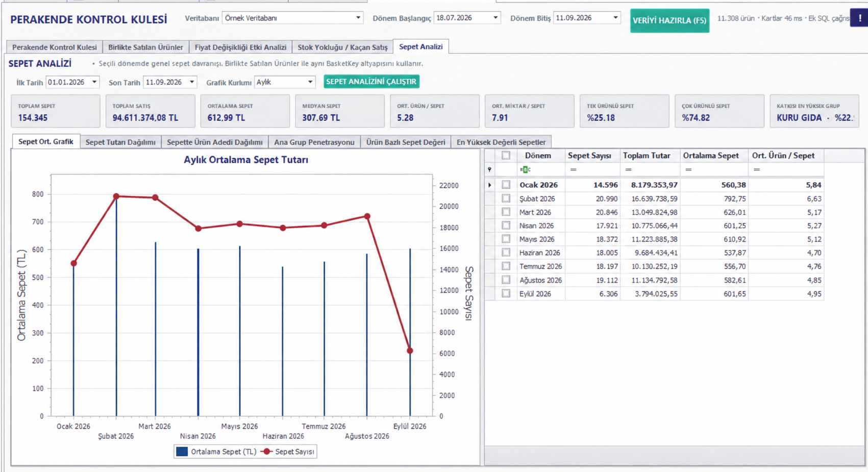Check the Ocak 2026 row checkbox
Image resolution: width=868 pixels, height=472 pixels.
(506, 185)
